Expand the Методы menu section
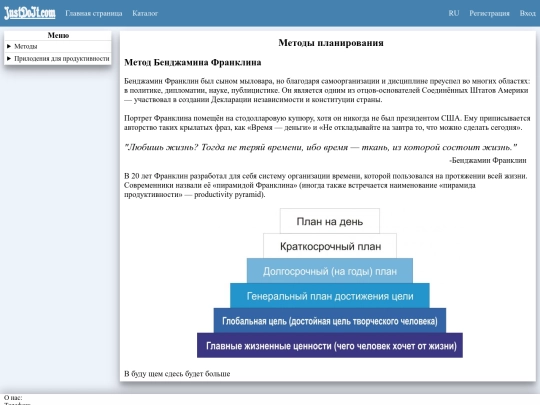This screenshot has width=540, height=405. [x=58, y=46]
